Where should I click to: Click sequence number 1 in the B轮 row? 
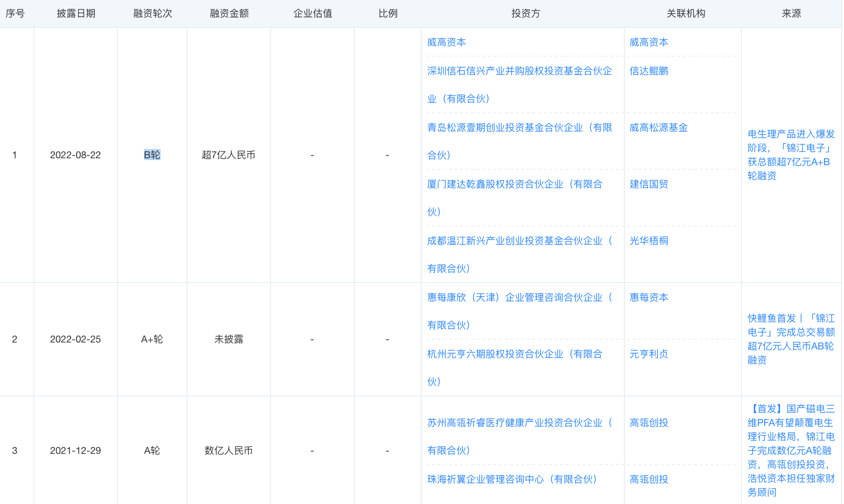[15, 155]
